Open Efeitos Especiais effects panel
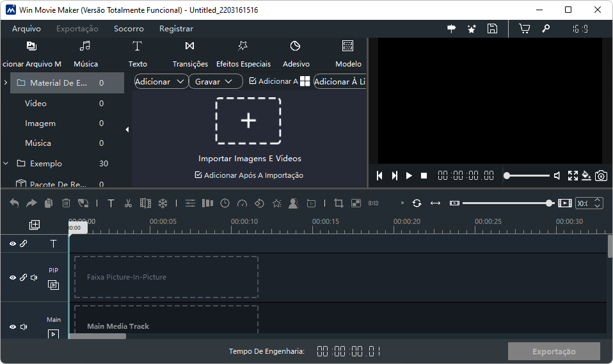Image resolution: width=613 pixels, height=364 pixels. pyautogui.click(x=243, y=54)
